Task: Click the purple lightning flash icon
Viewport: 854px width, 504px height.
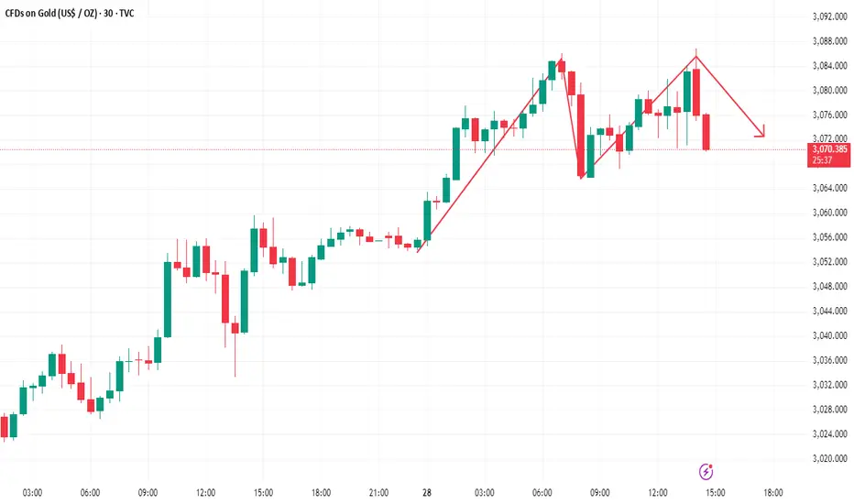Action: pyautogui.click(x=706, y=471)
